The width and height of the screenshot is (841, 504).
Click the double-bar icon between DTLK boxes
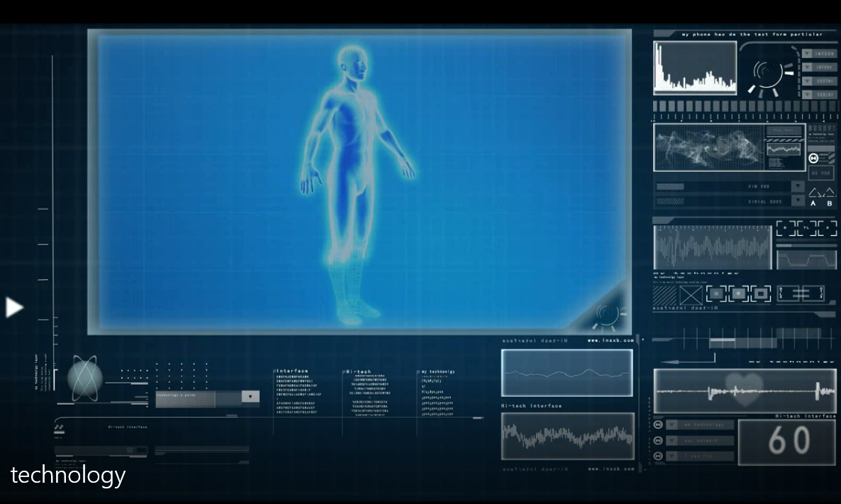coord(801,293)
